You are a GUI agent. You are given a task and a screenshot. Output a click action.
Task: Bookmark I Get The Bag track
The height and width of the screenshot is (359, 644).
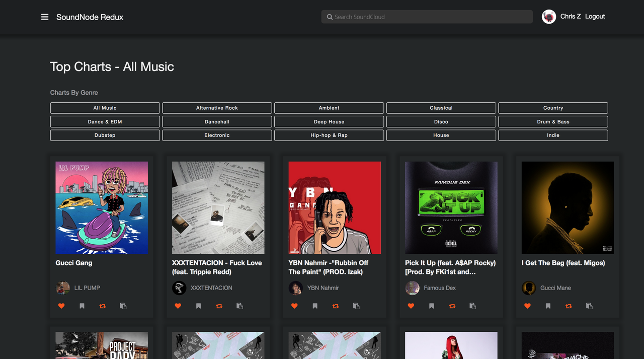pyautogui.click(x=548, y=306)
